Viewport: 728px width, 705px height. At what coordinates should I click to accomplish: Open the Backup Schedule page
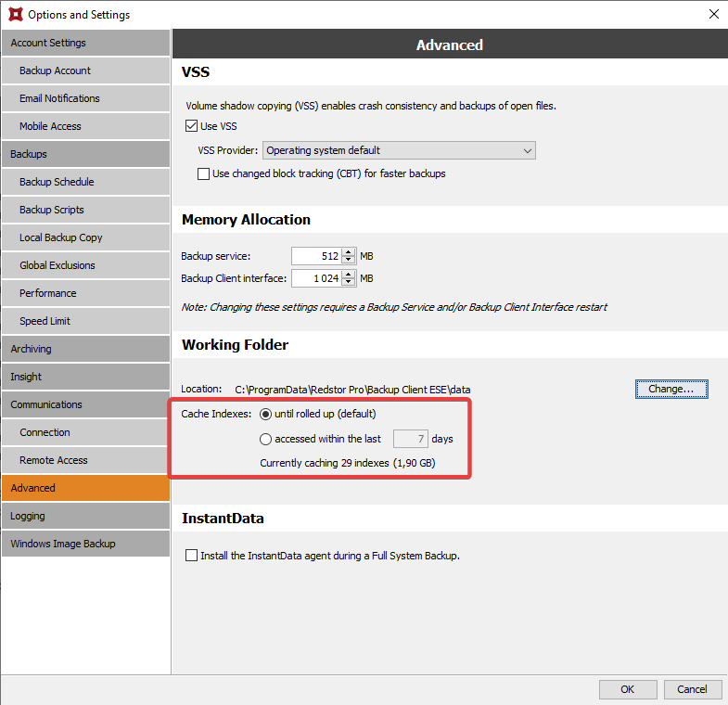[86, 182]
